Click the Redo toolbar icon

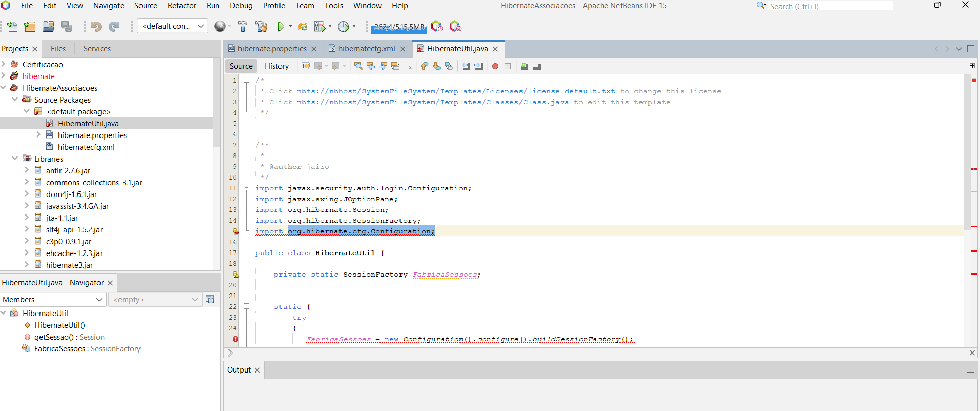[114, 26]
